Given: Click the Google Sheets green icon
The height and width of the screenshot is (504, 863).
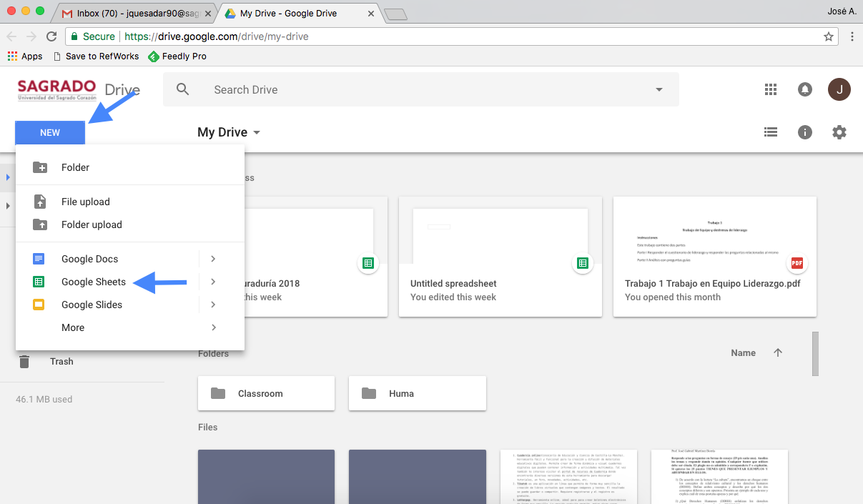Looking at the screenshot, I should coord(39,282).
